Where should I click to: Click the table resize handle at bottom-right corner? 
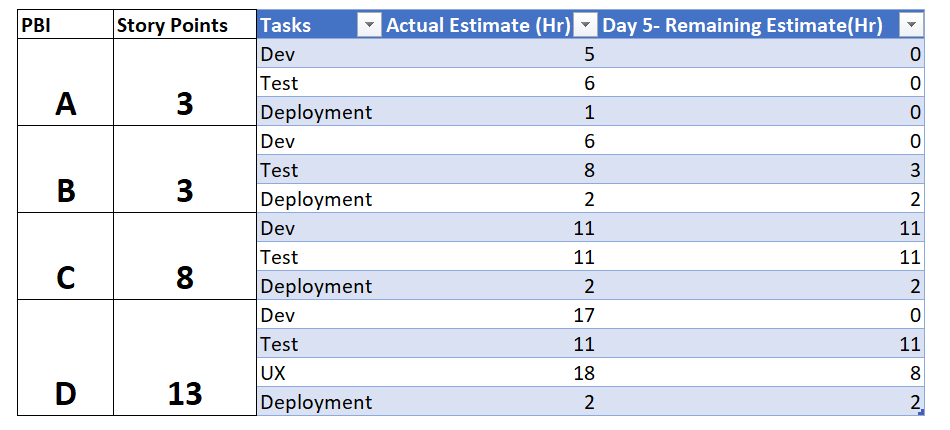point(922,412)
